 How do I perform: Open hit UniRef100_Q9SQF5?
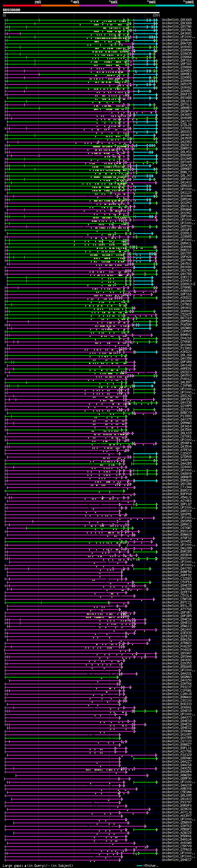(177, 230)
